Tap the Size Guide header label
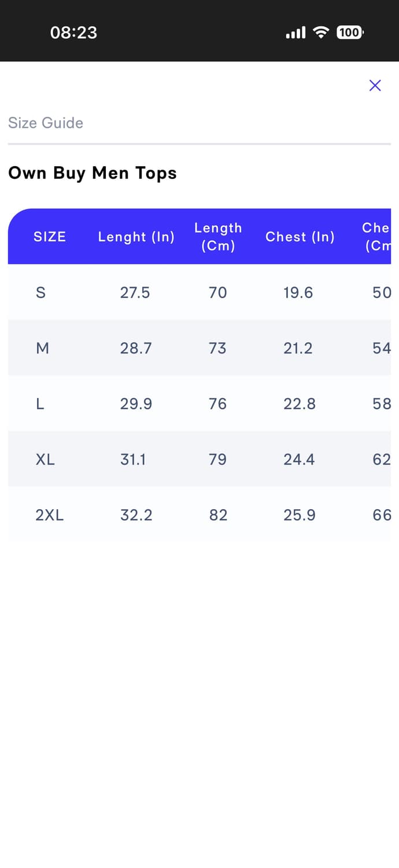Screen dimensions: 399x868 pos(46,123)
